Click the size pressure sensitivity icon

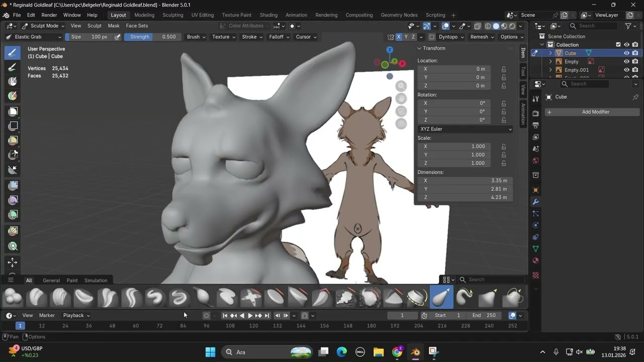pyautogui.click(x=118, y=37)
